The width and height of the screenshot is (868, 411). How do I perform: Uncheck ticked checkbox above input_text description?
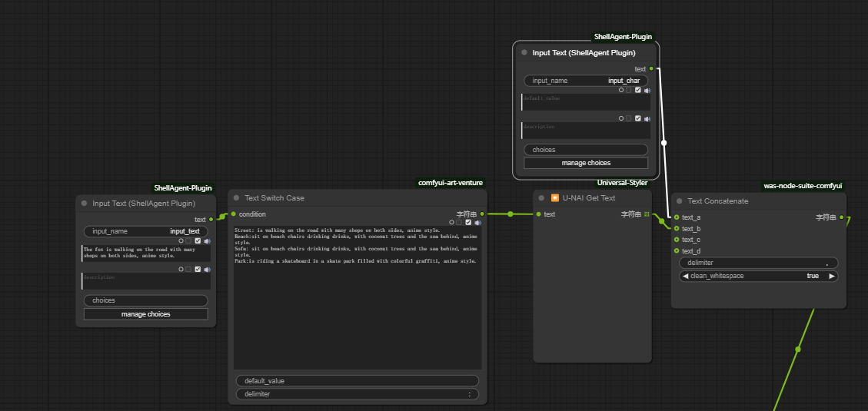click(x=198, y=269)
